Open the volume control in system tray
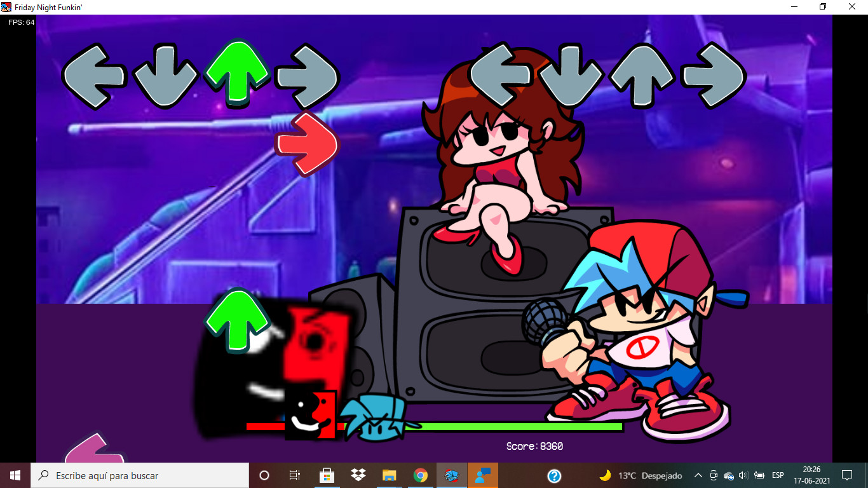The image size is (868, 488). (x=743, y=475)
